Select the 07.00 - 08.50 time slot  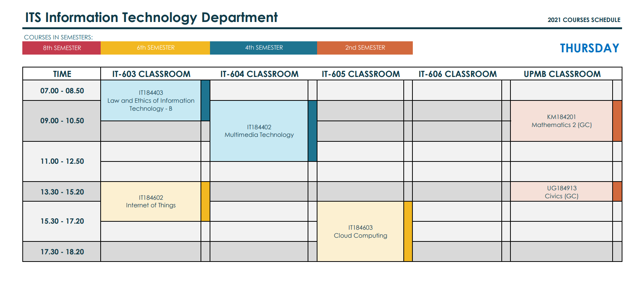(62, 91)
